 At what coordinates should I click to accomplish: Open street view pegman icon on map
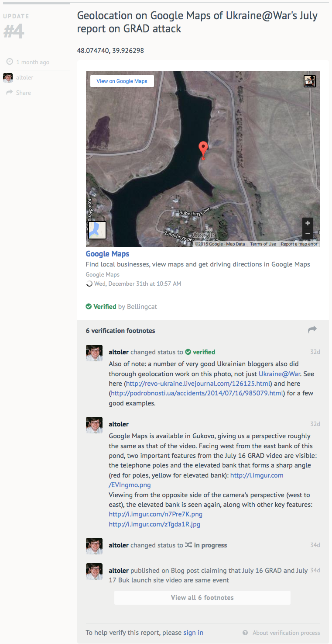tap(310, 81)
